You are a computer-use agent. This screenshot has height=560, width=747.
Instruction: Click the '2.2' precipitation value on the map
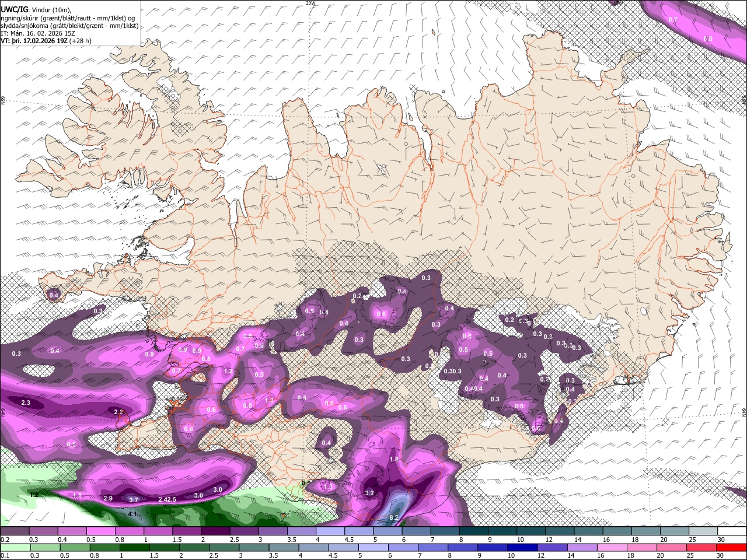click(118, 412)
